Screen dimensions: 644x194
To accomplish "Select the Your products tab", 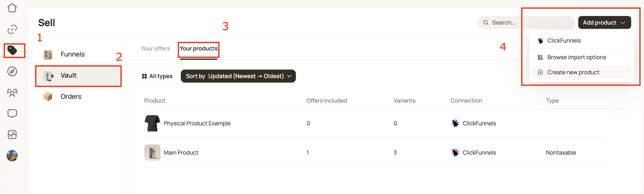I will (199, 49).
